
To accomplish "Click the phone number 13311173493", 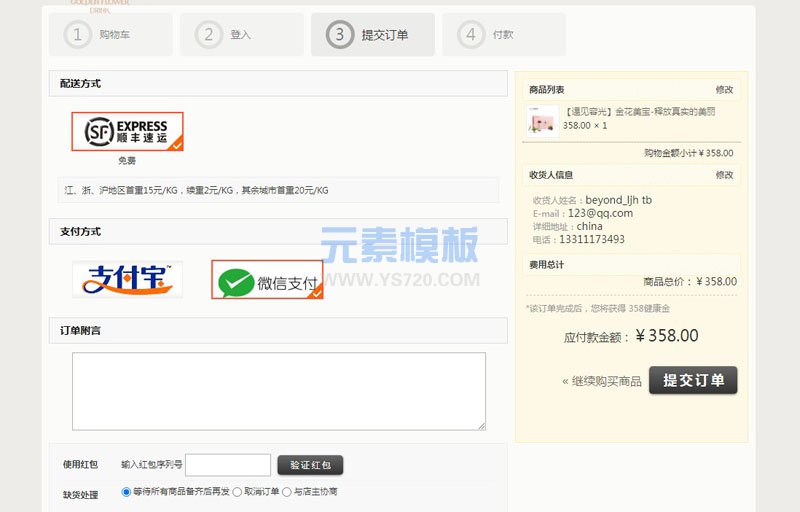I will (x=592, y=239).
